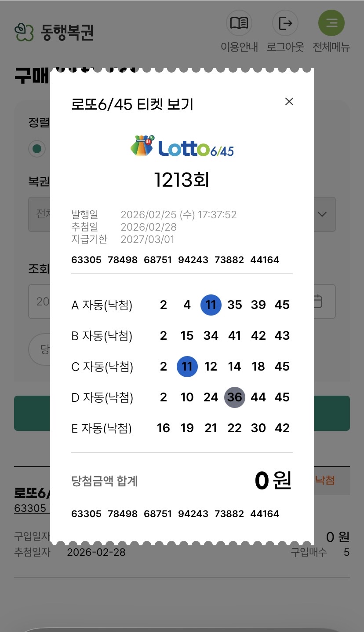
Task: Select the green sort radio button
Action: 37,149
